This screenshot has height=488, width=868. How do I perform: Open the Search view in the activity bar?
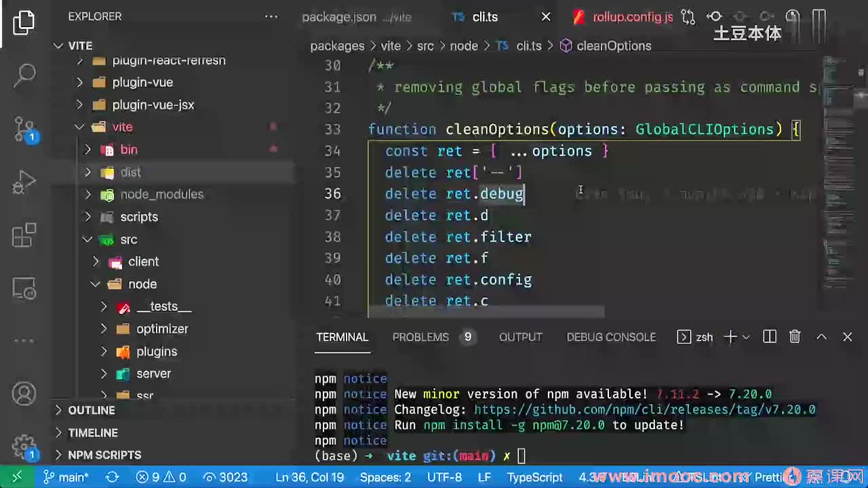24,75
